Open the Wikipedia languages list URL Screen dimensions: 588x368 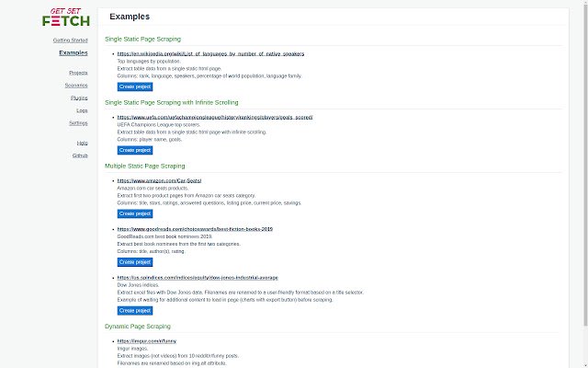210,54
